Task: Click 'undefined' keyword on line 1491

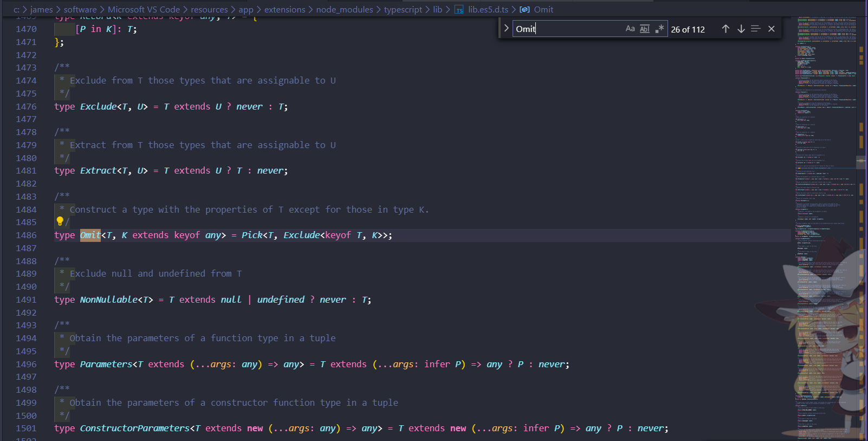Action: (281, 299)
